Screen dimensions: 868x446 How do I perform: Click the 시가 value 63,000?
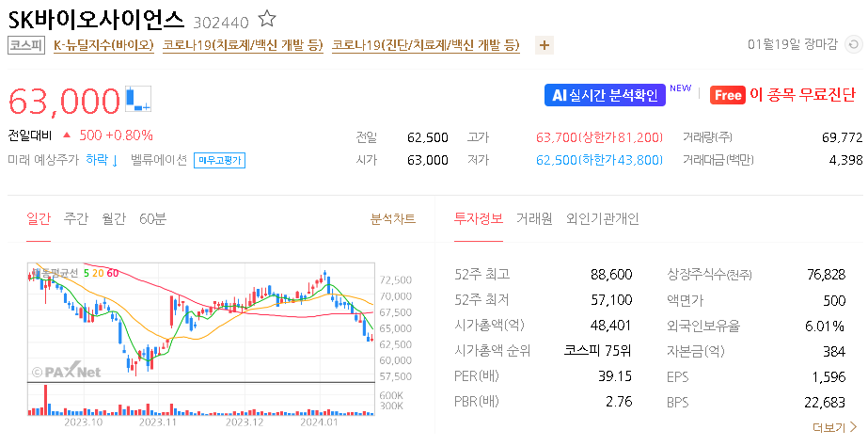[427, 160]
